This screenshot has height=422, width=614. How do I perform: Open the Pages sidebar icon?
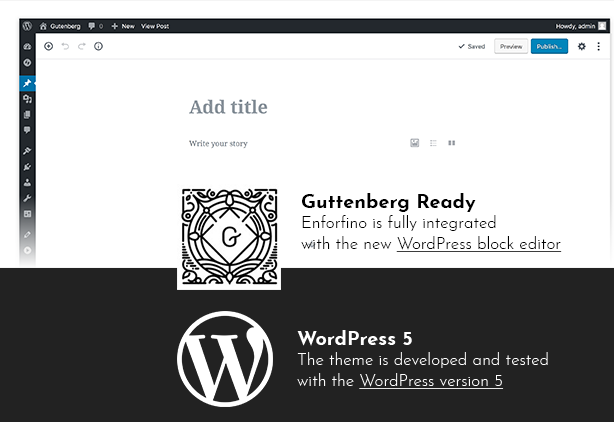[x=27, y=115]
